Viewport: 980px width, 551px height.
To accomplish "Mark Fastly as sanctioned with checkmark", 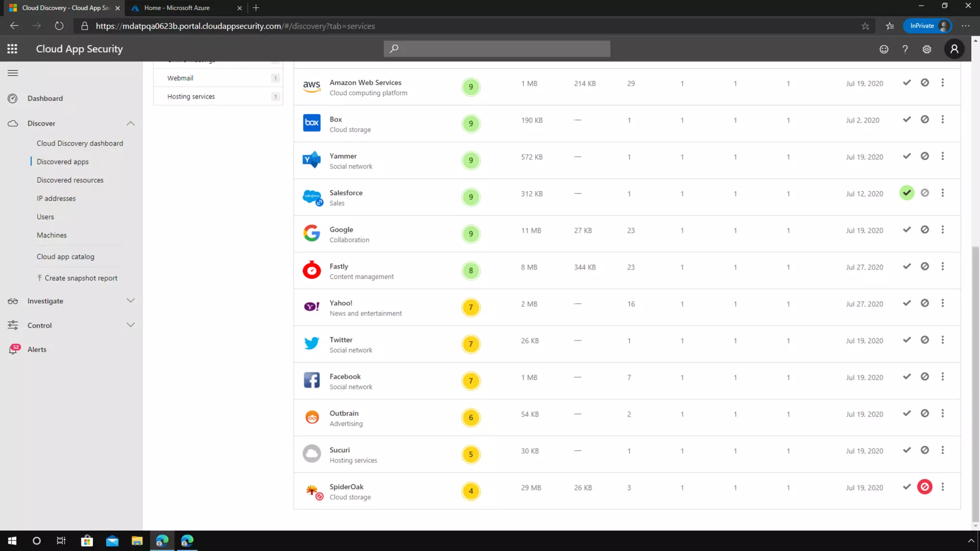I will click(x=907, y=266).
